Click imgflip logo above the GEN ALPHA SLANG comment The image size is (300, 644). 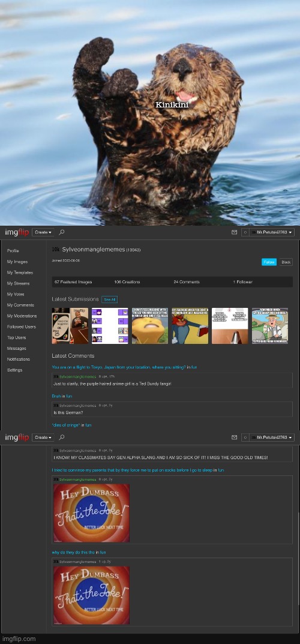(x=17, y=438)
